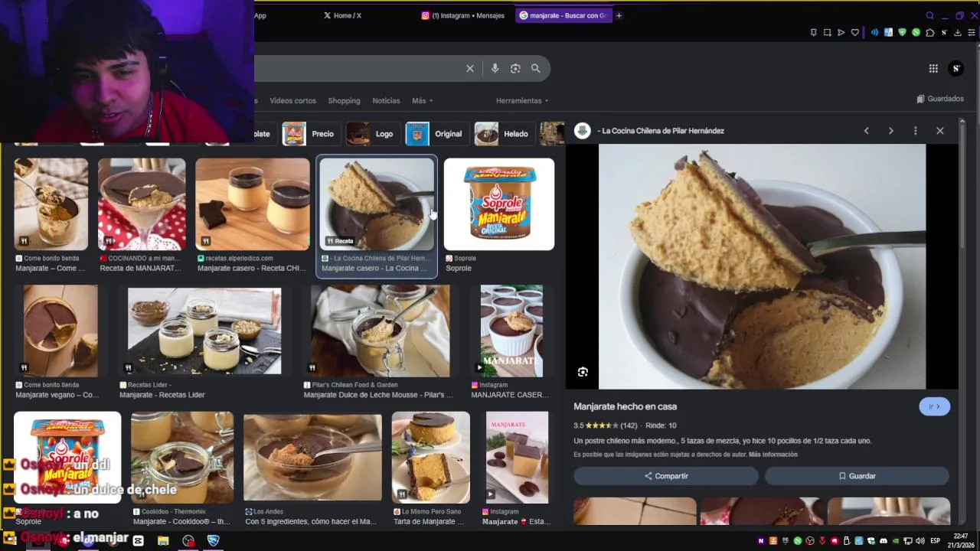This screenshot has height=551, width=980.
Task: Click the play-shaped flow icon in toolbar
Action: point(841,32)
